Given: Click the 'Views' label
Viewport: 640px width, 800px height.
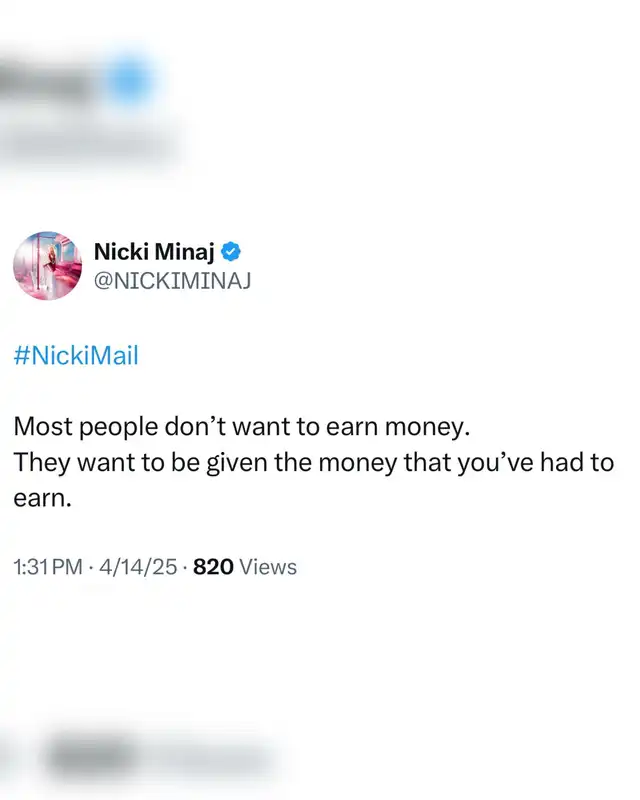Looking at the screenshot, I should point(268,567).
